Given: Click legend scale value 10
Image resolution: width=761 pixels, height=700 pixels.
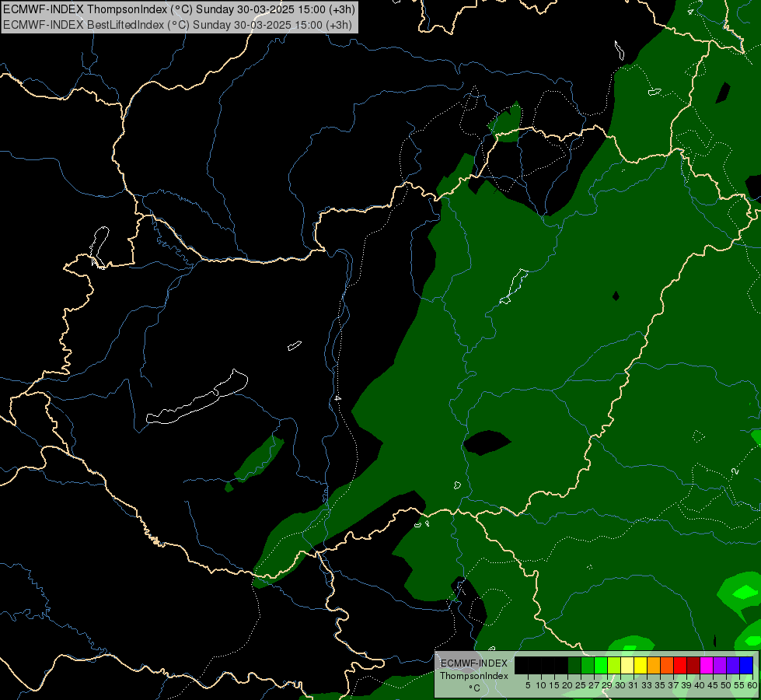Looking at the screenshot, I should [x=541, y=685].
